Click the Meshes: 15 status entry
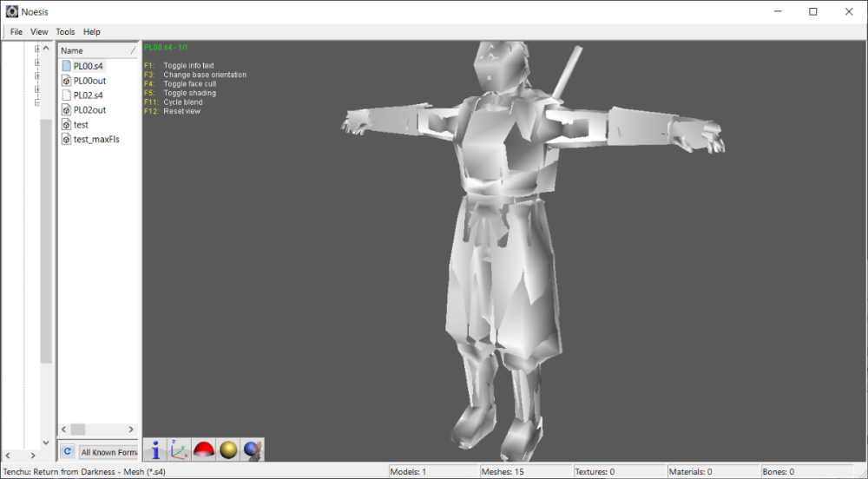Screen dimensions: 868x479 pos(503,472)
